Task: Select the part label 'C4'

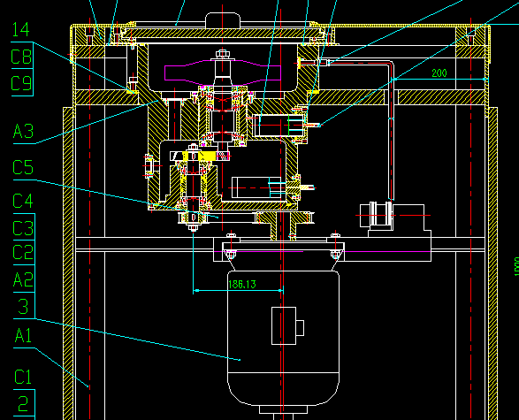Action: tap(23, 201)
